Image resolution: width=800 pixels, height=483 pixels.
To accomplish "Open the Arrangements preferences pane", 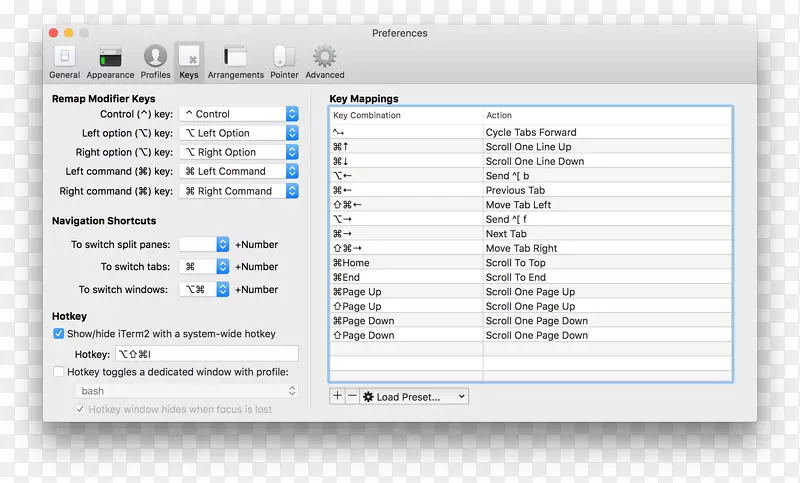I will 235,61.
